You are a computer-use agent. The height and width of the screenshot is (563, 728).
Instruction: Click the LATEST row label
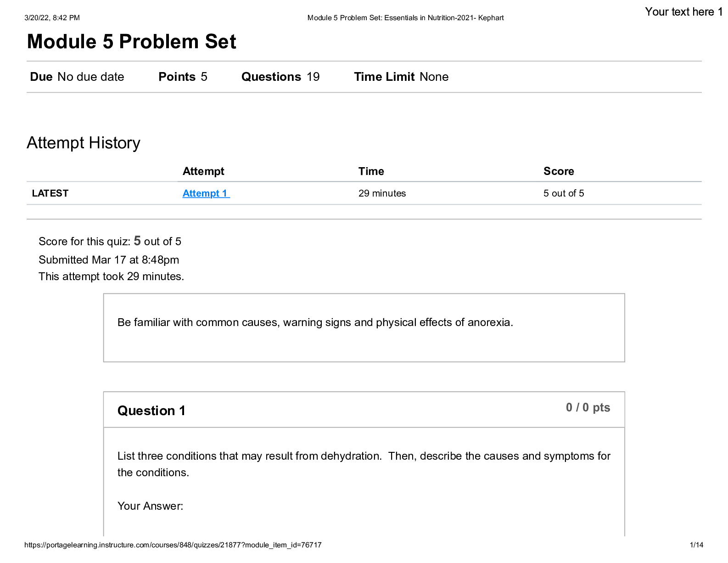coord(50,193)
